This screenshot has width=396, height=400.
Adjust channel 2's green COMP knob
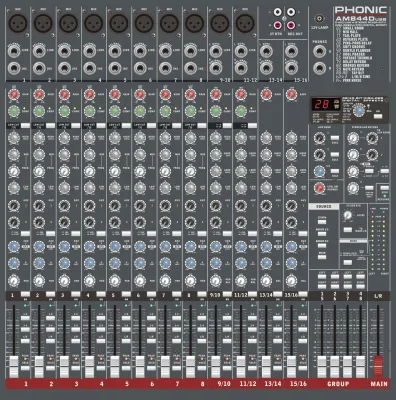pos(39,111)
